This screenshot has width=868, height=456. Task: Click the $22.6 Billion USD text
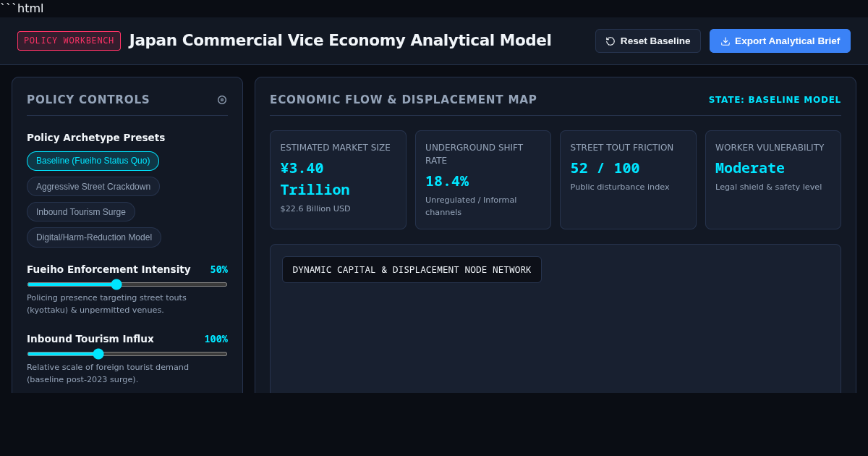(x=315, y=208)
